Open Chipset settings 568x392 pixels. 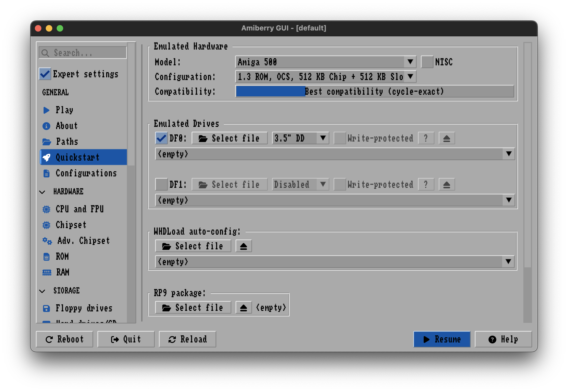point(83,225)
